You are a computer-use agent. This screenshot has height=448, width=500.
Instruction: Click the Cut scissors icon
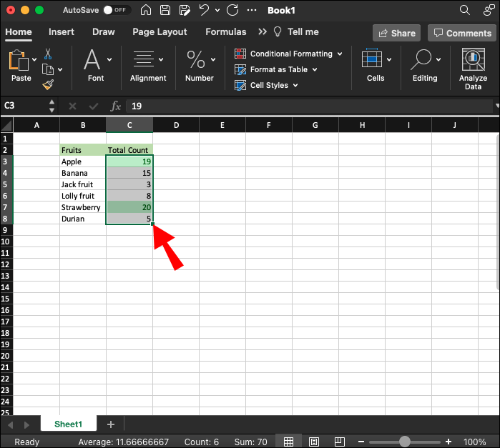click(x=48, y=54)
